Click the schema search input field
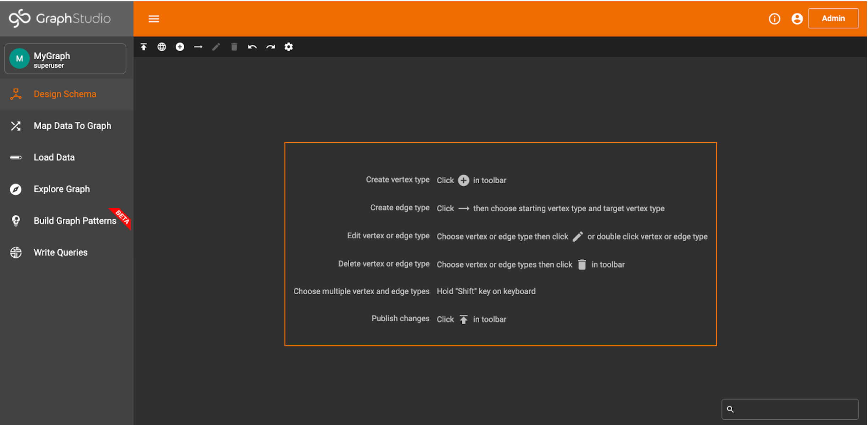868x425 pixels. tap(794, 409)
